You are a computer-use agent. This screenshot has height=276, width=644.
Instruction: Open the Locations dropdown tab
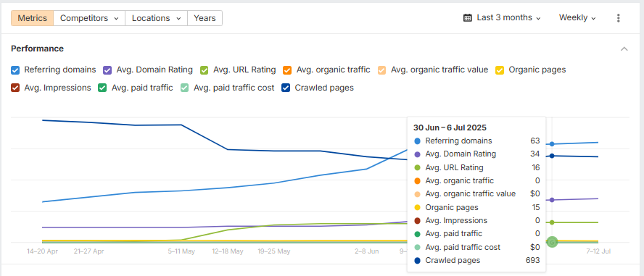pos(156,18)
